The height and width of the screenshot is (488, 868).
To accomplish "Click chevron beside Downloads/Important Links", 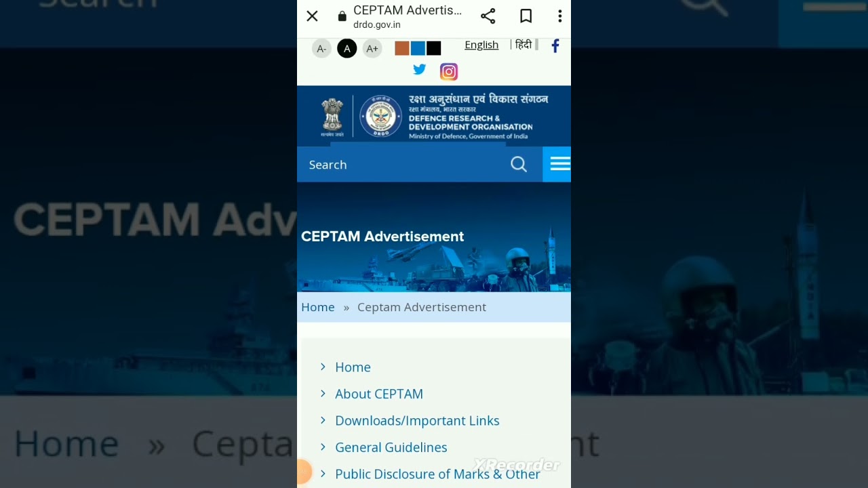I will (323, 420).
